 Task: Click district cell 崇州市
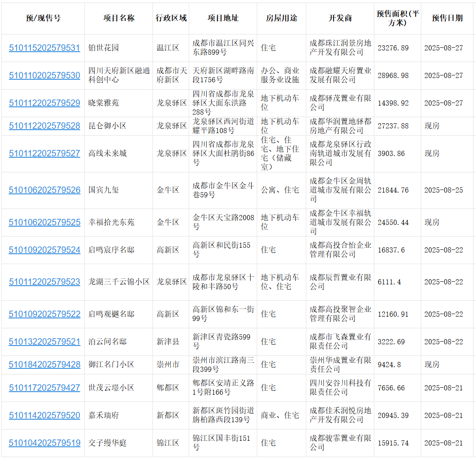pos(168,365)
